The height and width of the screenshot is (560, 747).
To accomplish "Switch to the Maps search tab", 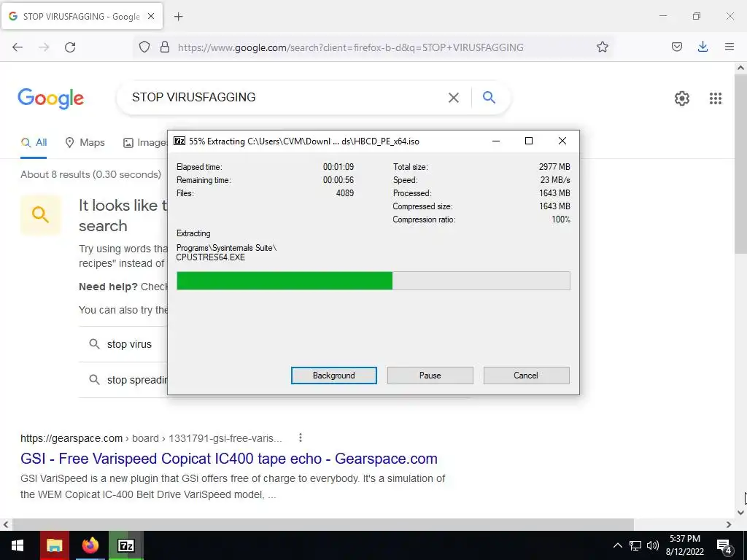I will click(x=85, y=142).
